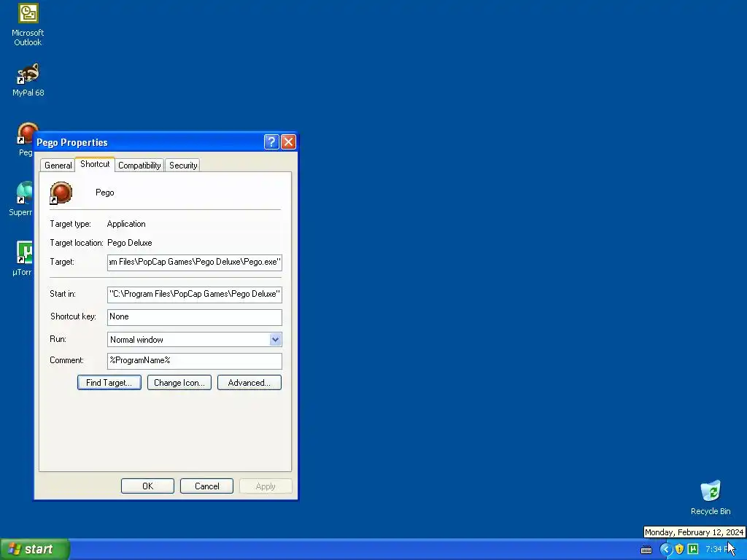
Task: Click the 'Application' target type text
Action: (x=126, y=224)
